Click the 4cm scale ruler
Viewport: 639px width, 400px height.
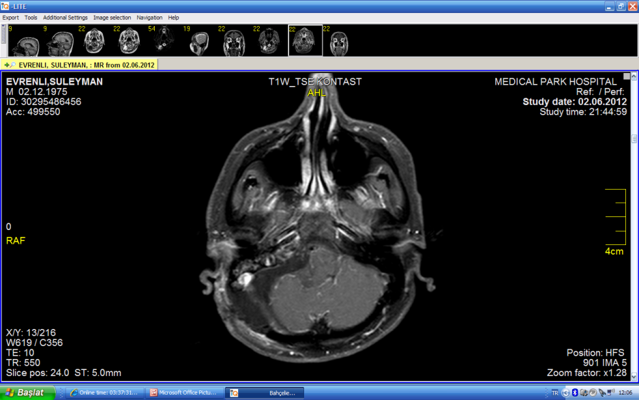coord(615,222)
